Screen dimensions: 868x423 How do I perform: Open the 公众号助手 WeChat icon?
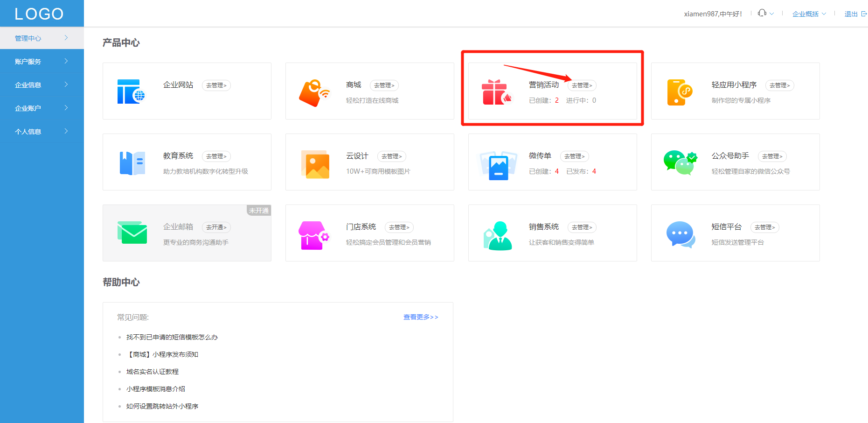pyautogui.click(x=680, y=162)
